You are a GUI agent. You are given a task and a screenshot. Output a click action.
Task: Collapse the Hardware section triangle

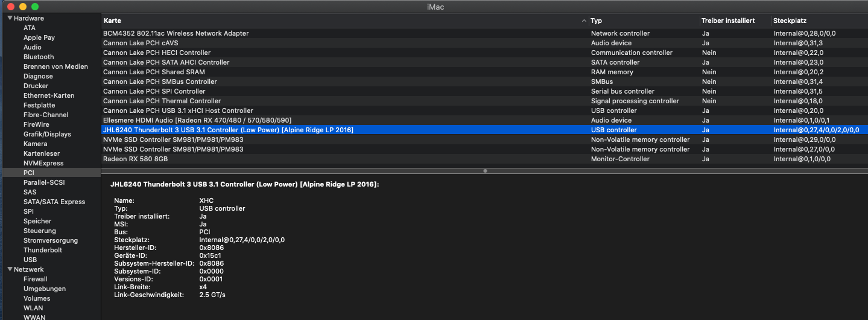[x=10, y=18]
